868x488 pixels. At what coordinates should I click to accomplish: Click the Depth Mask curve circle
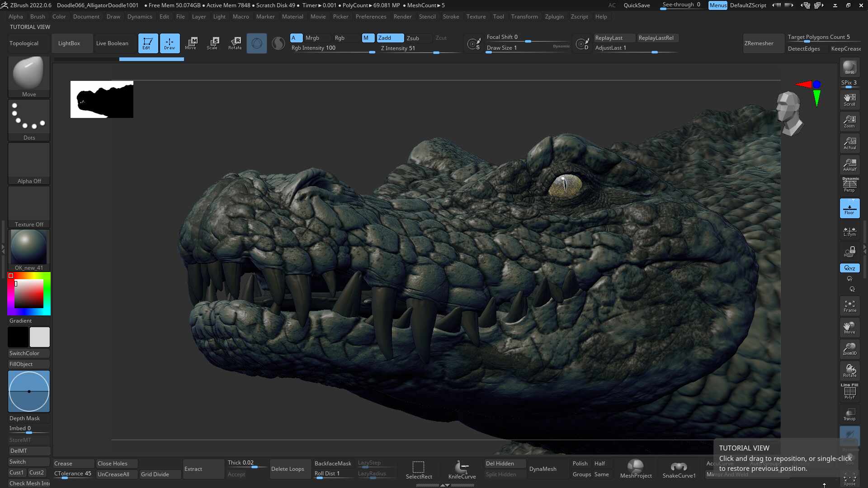pyautogui.click(x=29, y=391)
